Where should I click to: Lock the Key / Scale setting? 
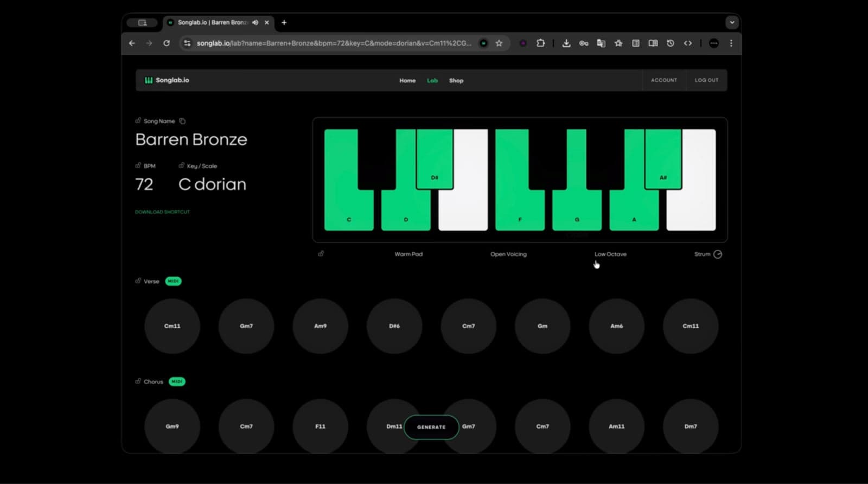click(x=182, y=165)
